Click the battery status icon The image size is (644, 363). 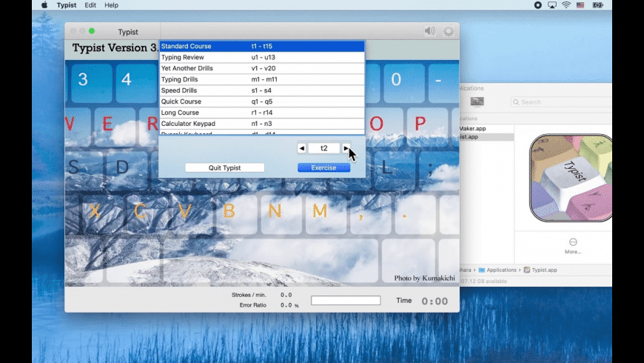[597, 5]
